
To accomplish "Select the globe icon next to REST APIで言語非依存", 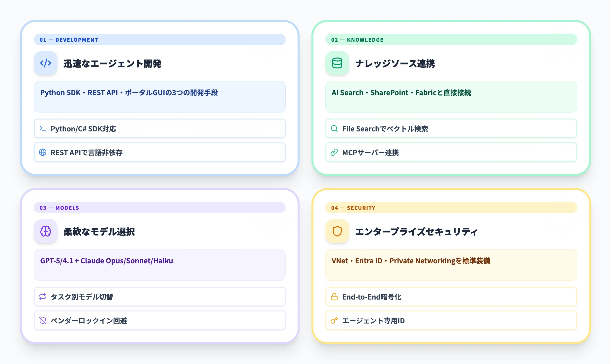I will point(43,152).
